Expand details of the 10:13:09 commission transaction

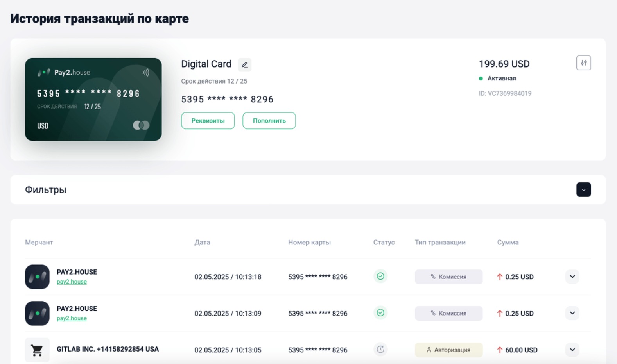click(x=572, y=313)
